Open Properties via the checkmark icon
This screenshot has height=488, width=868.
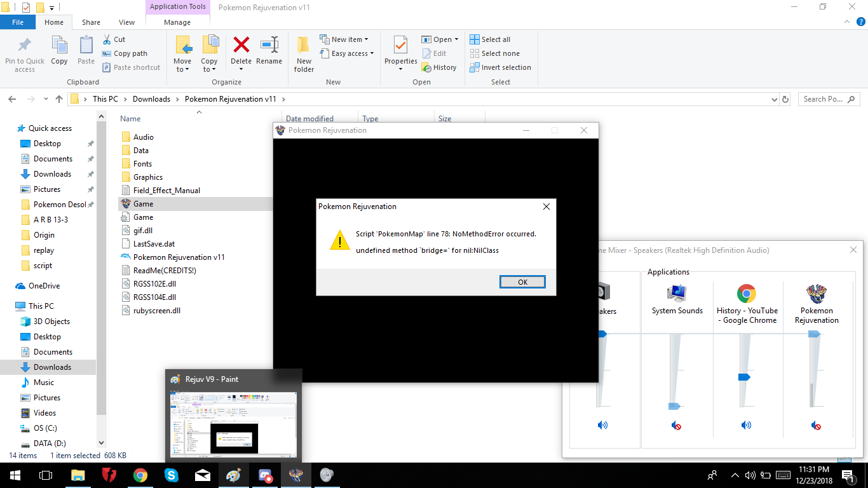coord(400,47)
